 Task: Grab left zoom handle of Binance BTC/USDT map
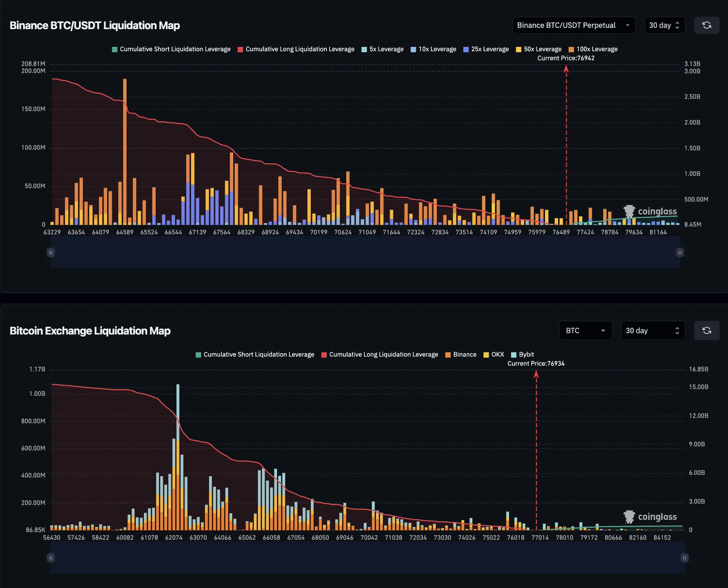click(50, 253)
